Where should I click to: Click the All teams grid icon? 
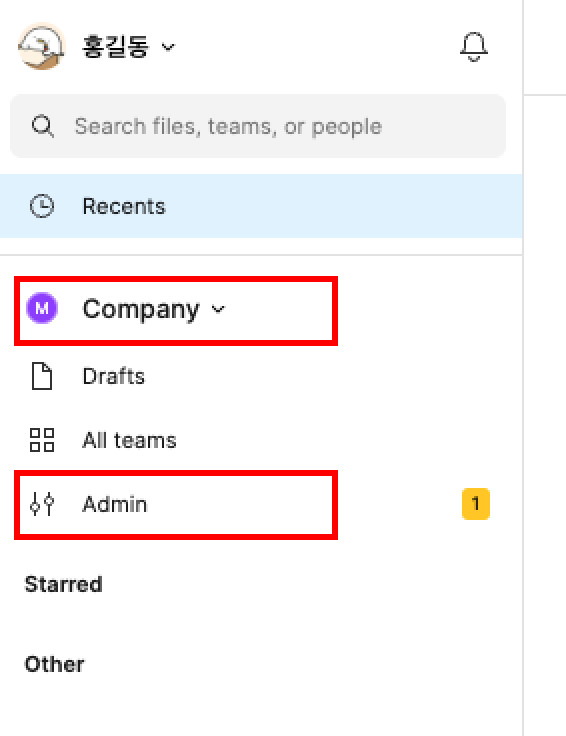pos(42,440)
